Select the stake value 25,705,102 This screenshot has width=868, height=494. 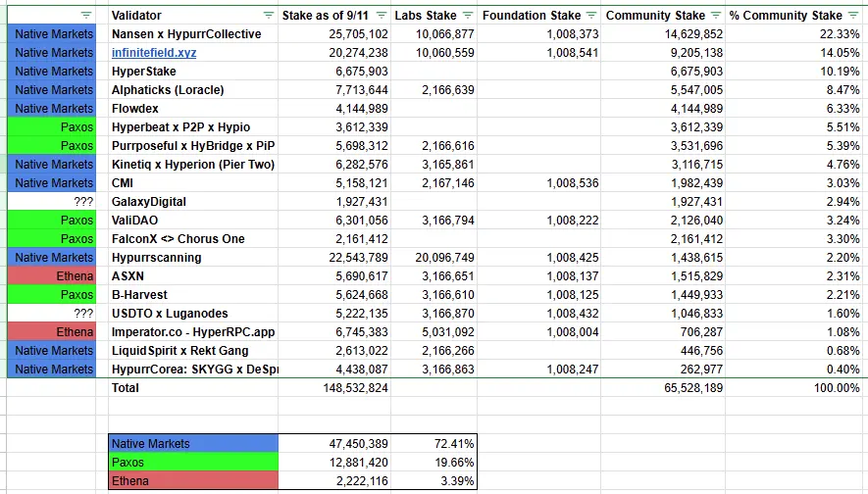point(334,34)
